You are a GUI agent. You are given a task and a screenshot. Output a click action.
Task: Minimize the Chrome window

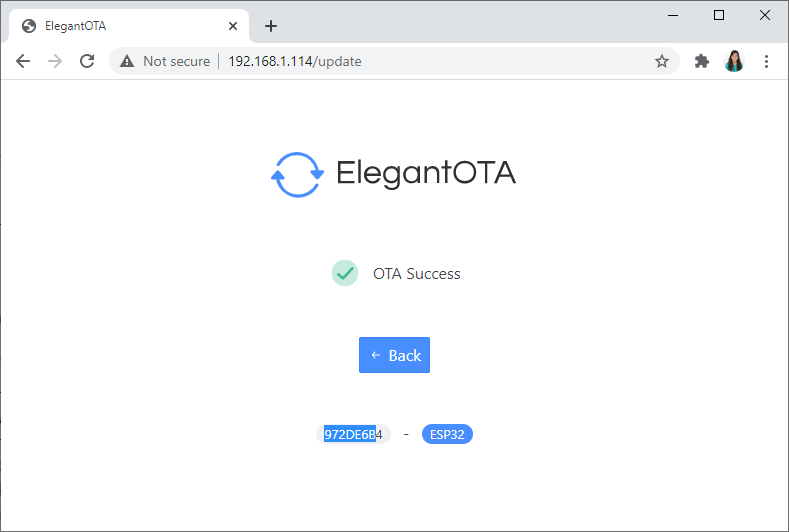[x=673, y=15]
